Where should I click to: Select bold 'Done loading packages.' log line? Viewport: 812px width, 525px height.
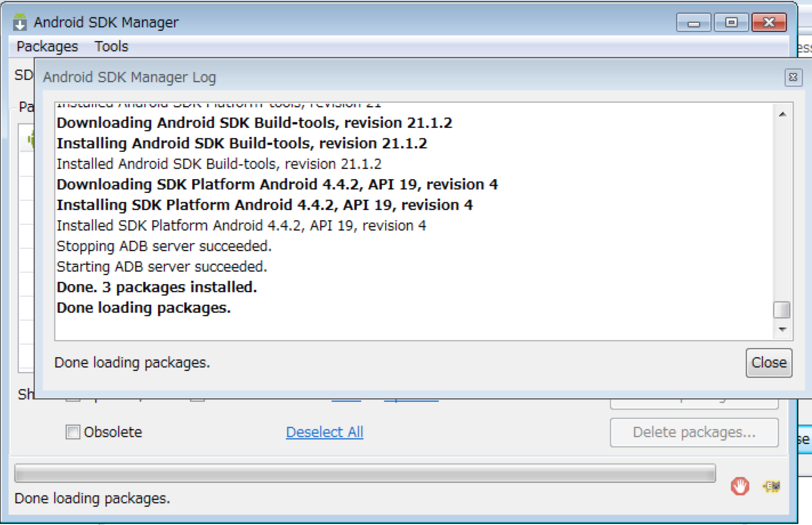pos(144,308)
